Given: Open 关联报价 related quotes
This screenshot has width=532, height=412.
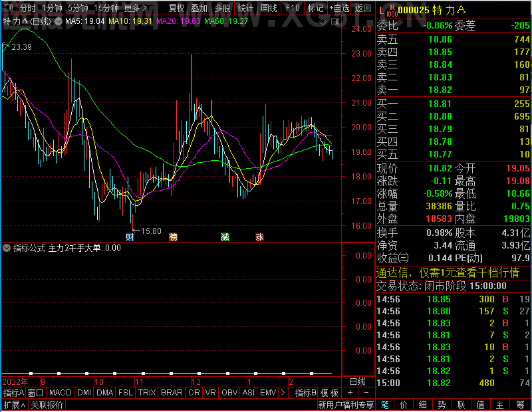Looking at the screenshot, I should [47, 405].
